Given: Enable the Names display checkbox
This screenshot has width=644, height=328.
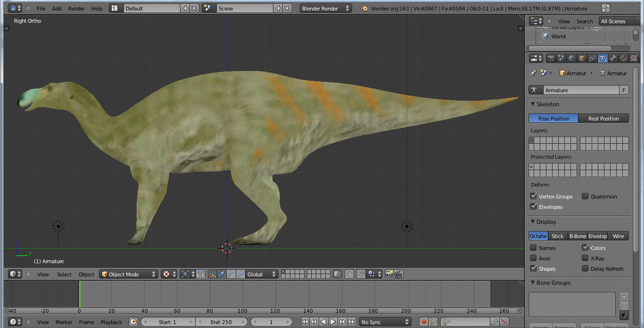Looking at the screenshot, I should coord(533,247).
